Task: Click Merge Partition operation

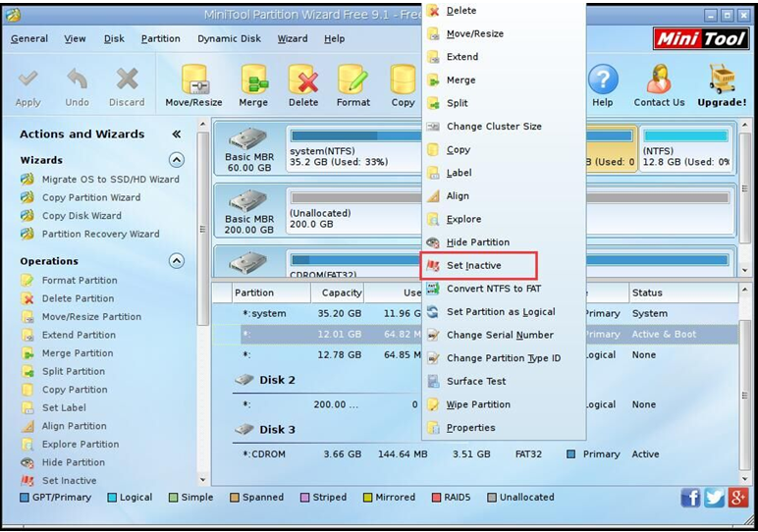Action: click(67, 353)
